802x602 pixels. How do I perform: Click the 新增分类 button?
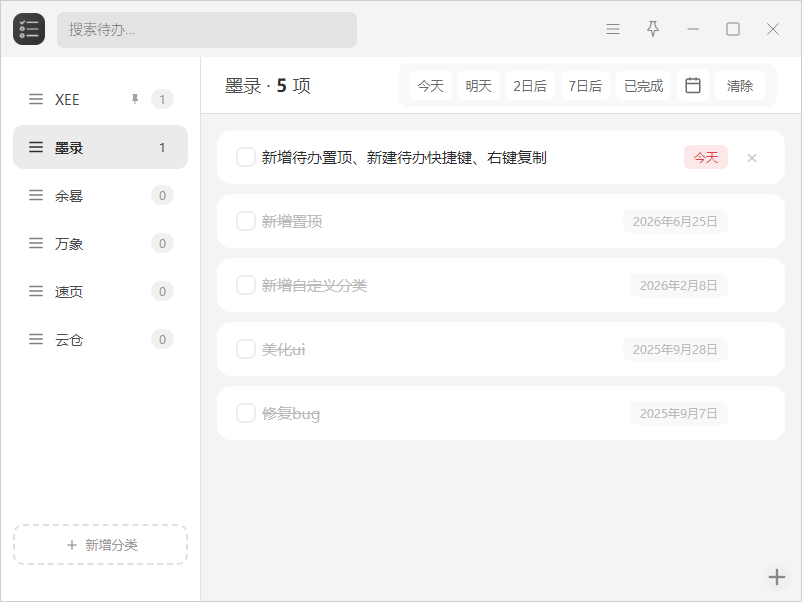(x=100, y=545)
